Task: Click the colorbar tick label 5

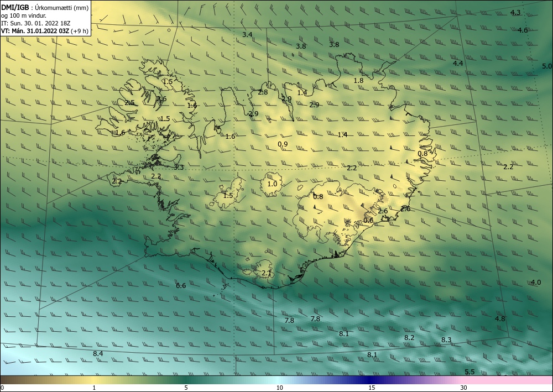Action: pyautogui.click(x=186, y=388)
